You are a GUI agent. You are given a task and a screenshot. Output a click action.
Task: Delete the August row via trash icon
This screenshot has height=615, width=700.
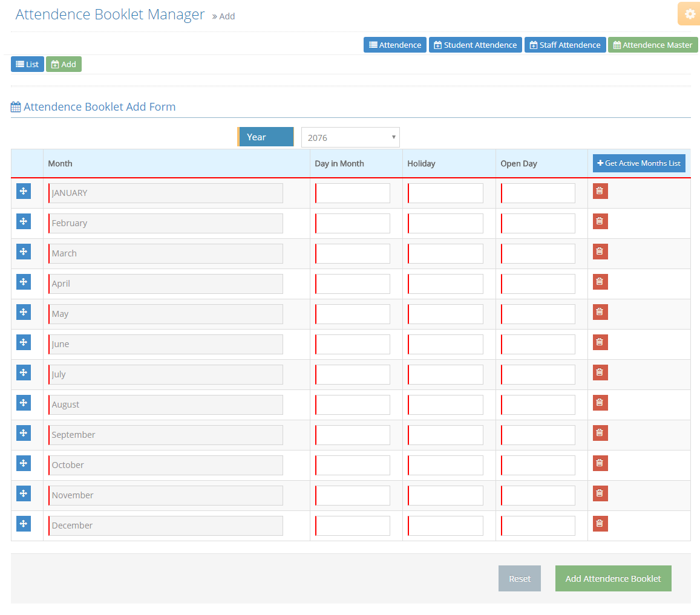point(600,403)
